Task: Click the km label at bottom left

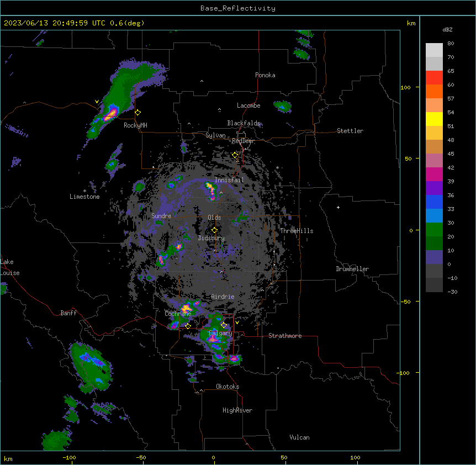Action: (8, 458)
